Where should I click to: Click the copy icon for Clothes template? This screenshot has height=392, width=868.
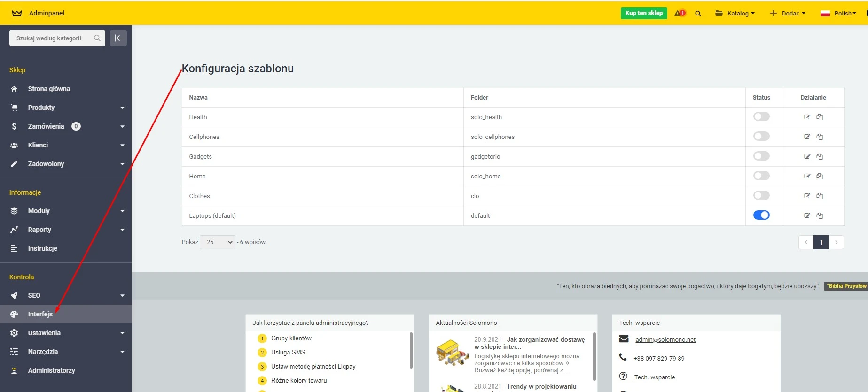tap(820, 196)
